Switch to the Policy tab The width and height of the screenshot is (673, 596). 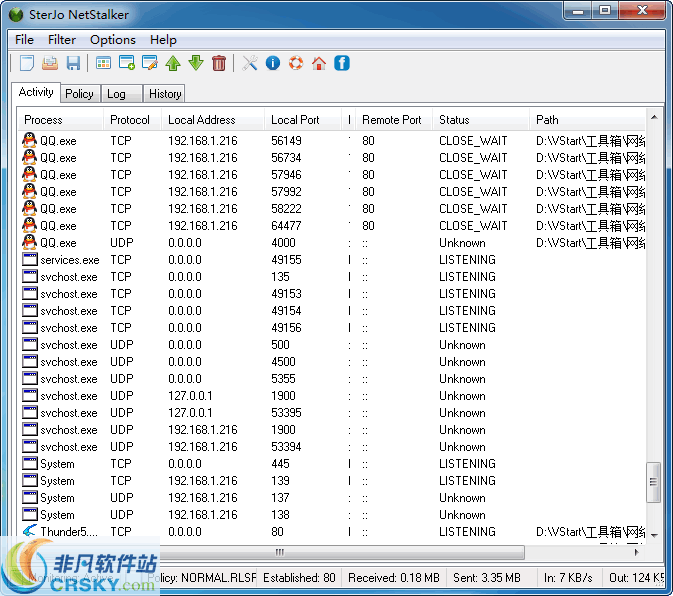pyautogui.click(x=79, y=94)
